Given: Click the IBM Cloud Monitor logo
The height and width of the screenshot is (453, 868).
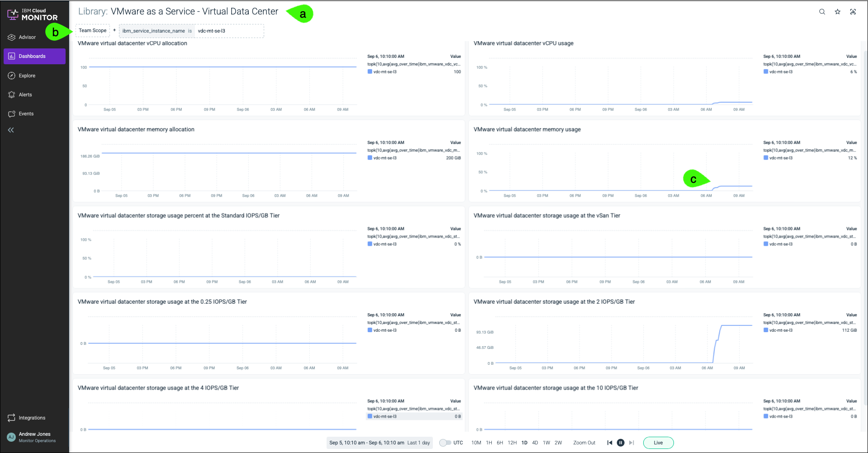Looking at the screenshot, I should (x=33, y=14).
